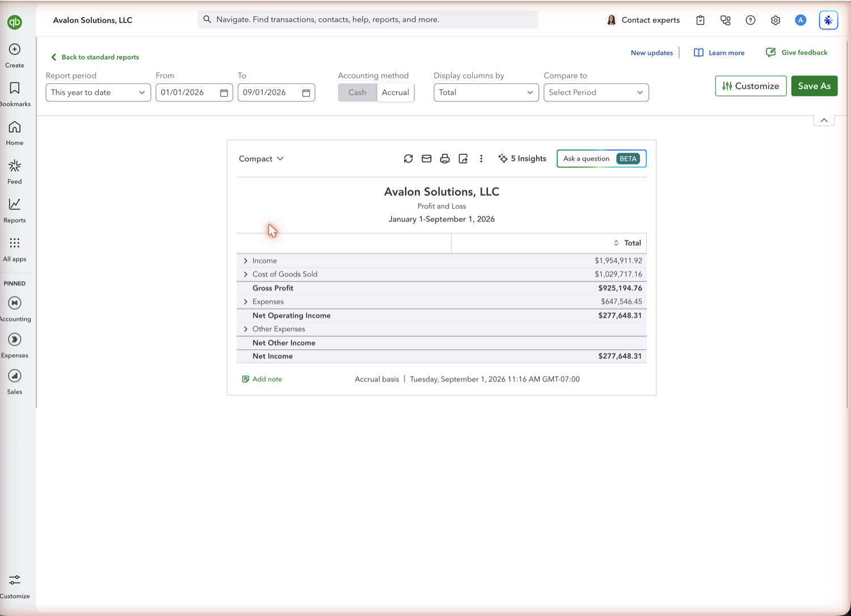This screenshot has height=616, width=851.
Task: Click the Save As button
Action: coord(814,86)
